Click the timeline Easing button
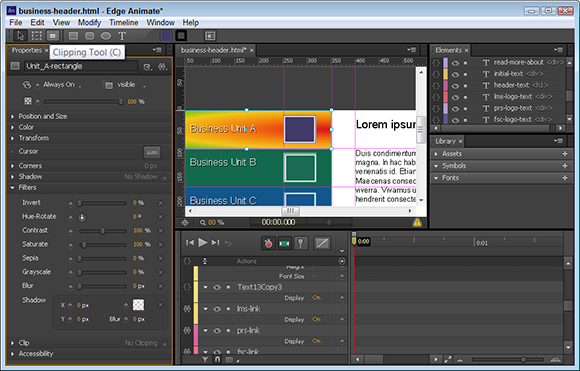580x371 pixels. [x=322, y=243]
